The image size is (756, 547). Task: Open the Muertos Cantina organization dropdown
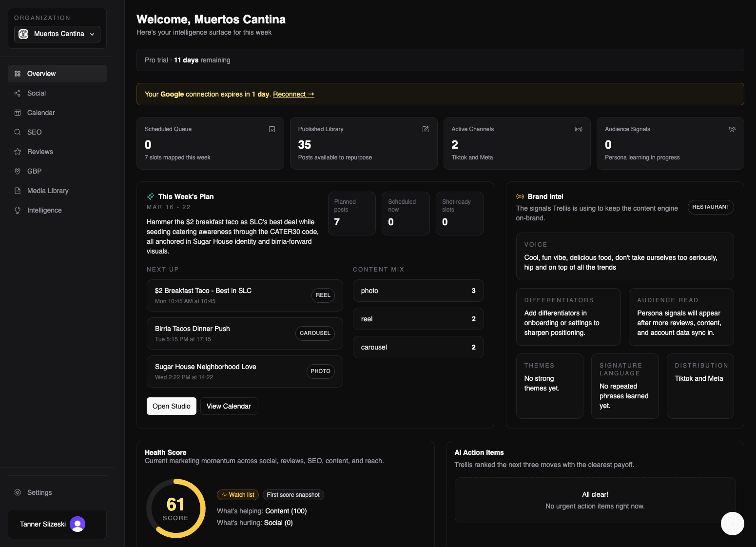pos(57,34)
